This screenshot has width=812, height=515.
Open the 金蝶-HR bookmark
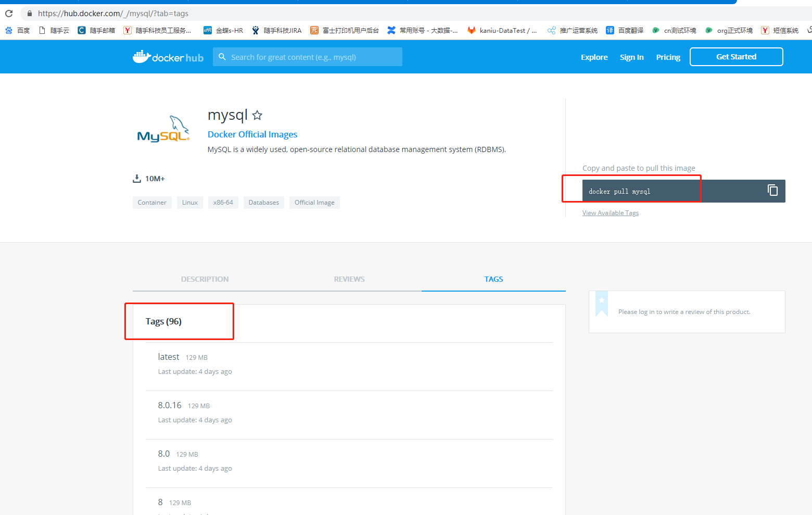(x=224, y=30)
